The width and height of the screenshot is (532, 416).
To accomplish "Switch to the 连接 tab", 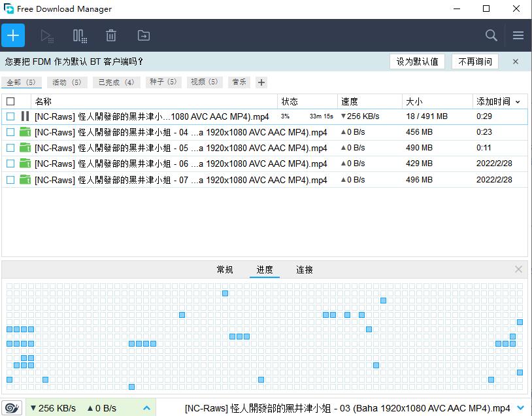I will tap(305, 269).
